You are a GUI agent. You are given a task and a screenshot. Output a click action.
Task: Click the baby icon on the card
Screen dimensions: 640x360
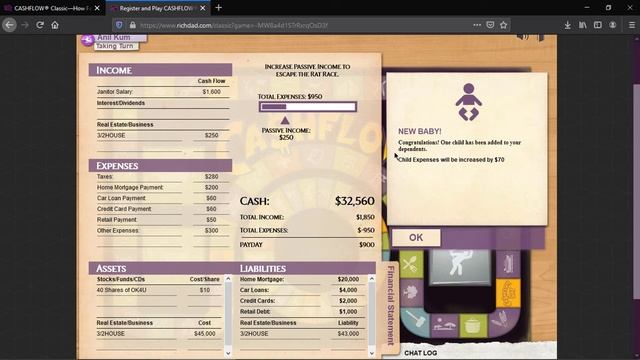(x=469, y=102)
